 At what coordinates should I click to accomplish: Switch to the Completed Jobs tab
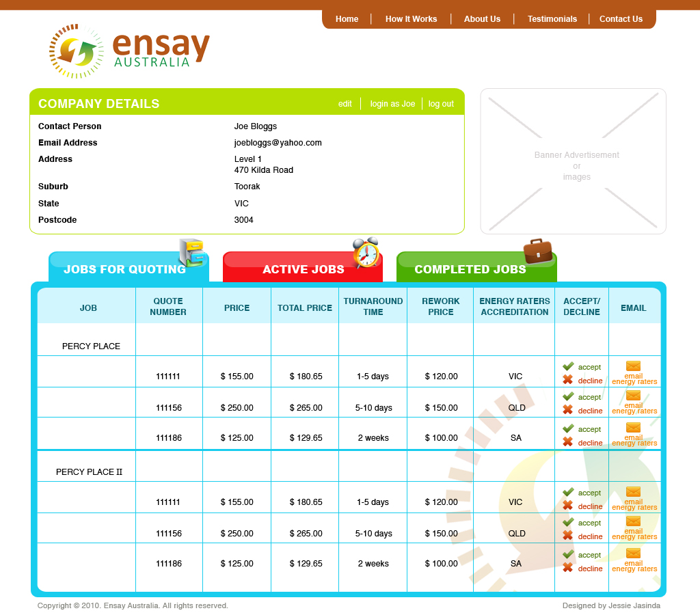point(476,268)
